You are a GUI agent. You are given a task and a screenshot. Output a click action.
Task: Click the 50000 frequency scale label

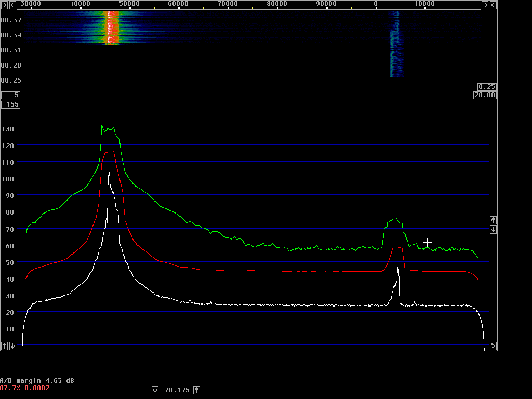129,4
